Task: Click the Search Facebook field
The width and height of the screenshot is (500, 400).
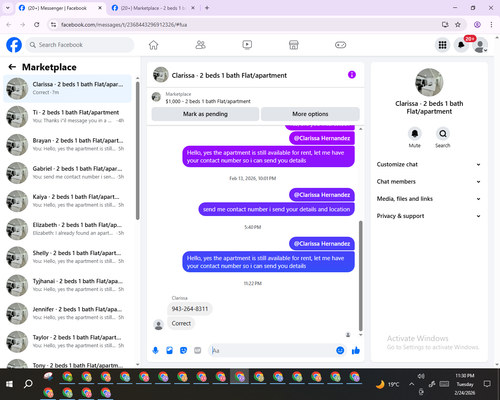Action: point(80,45)
